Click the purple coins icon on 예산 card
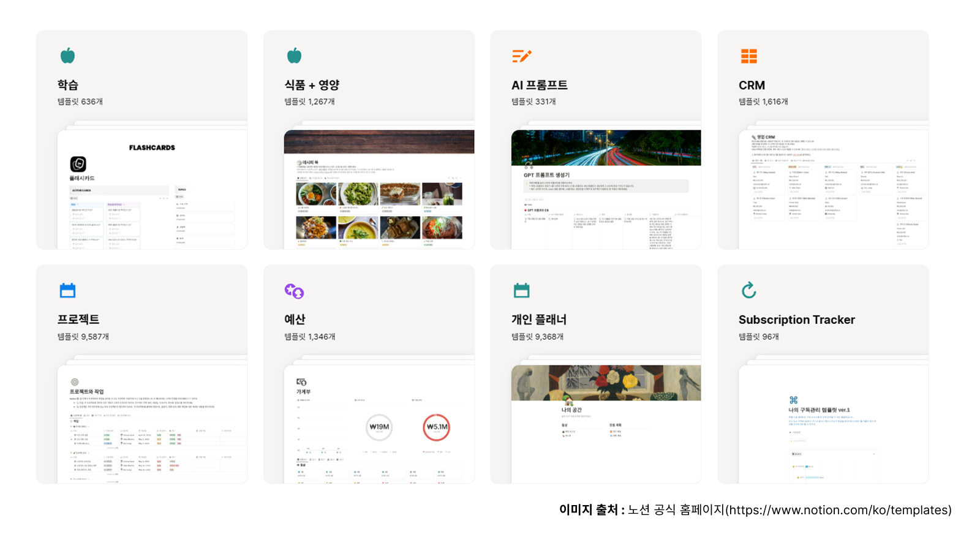 pos(295,291)
